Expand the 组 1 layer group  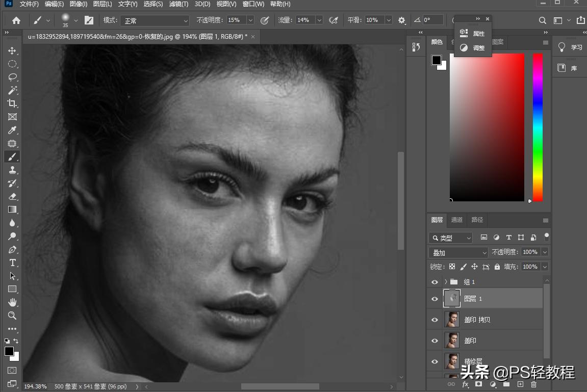click(x=446, y=282)
